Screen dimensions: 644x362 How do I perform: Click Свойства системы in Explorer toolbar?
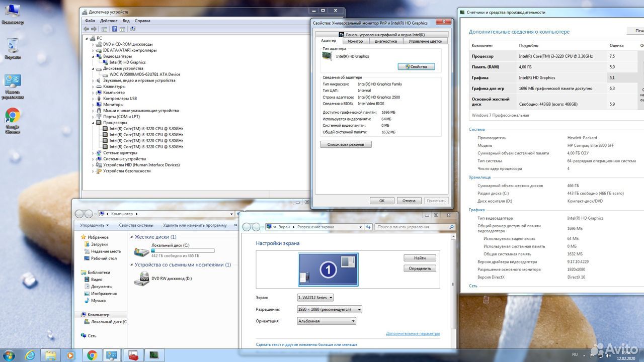pos(136,225)
